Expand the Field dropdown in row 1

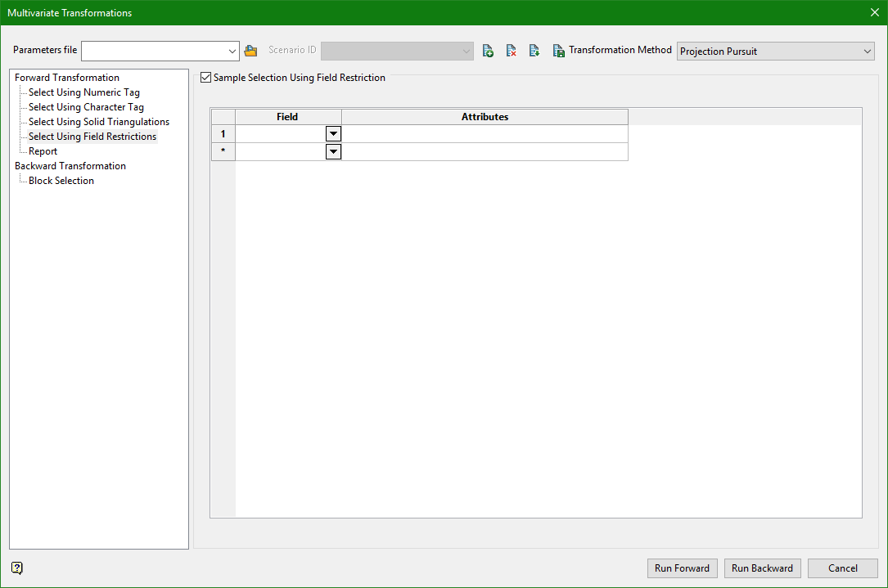pos(333,134)
